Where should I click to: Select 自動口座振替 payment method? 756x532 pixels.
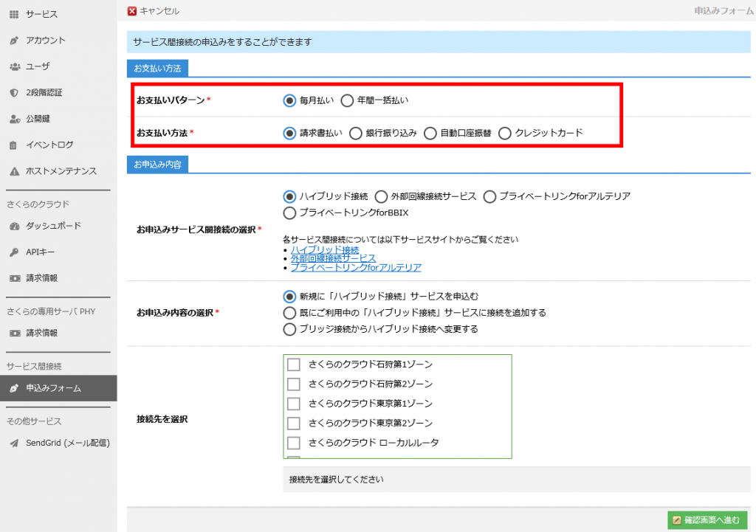click(x=430, y=133)
